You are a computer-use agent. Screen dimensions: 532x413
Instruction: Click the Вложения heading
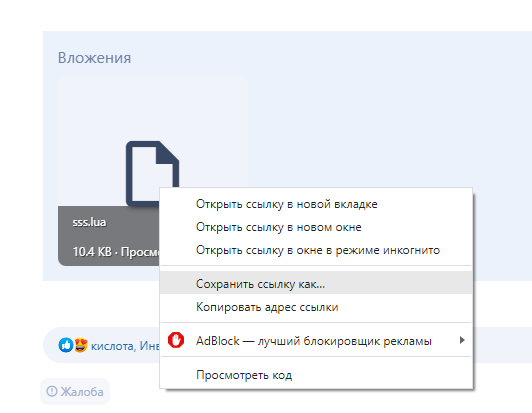[x=94, y=58]
